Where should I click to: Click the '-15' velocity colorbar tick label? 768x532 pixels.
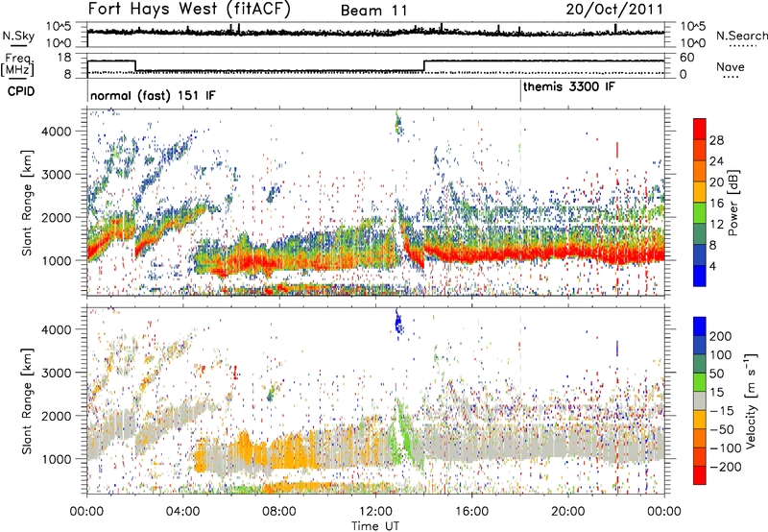tap(721, 410)
